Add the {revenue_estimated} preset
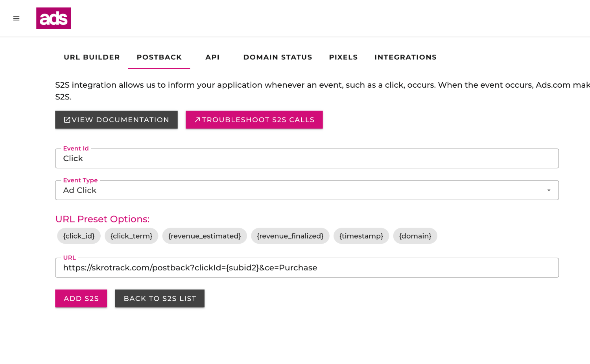The image size is (590, 364). tap(205, 236)
